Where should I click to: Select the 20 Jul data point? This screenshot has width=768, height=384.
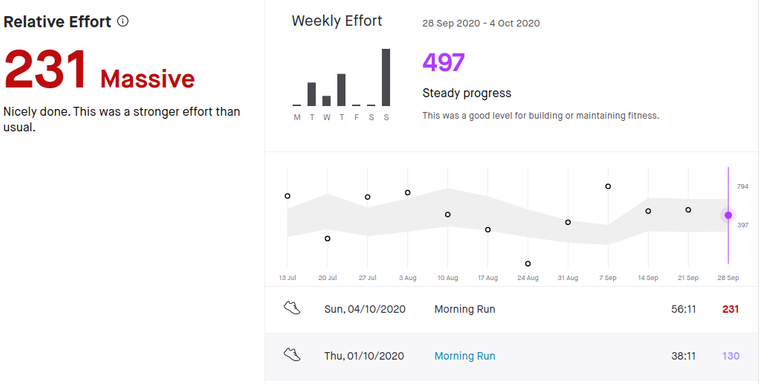click(327, 239)
